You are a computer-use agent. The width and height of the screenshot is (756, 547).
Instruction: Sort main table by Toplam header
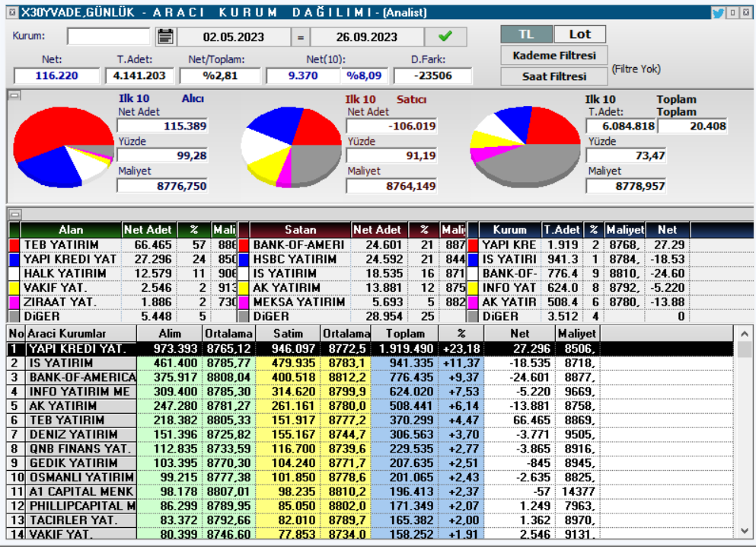pyautogui.click(x=405, y=334)
